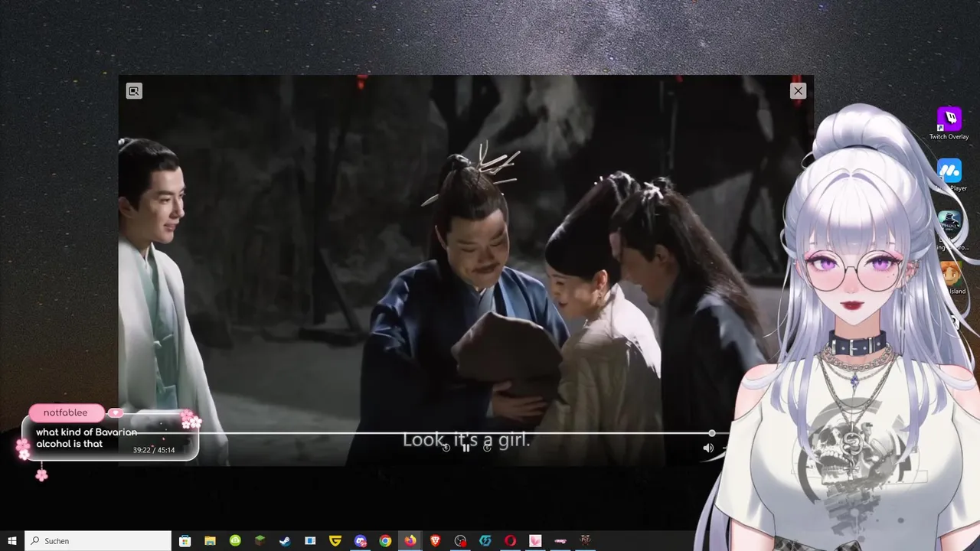
Task: Open File Explorer from the taskbar
Action: (x=210, y=541)
